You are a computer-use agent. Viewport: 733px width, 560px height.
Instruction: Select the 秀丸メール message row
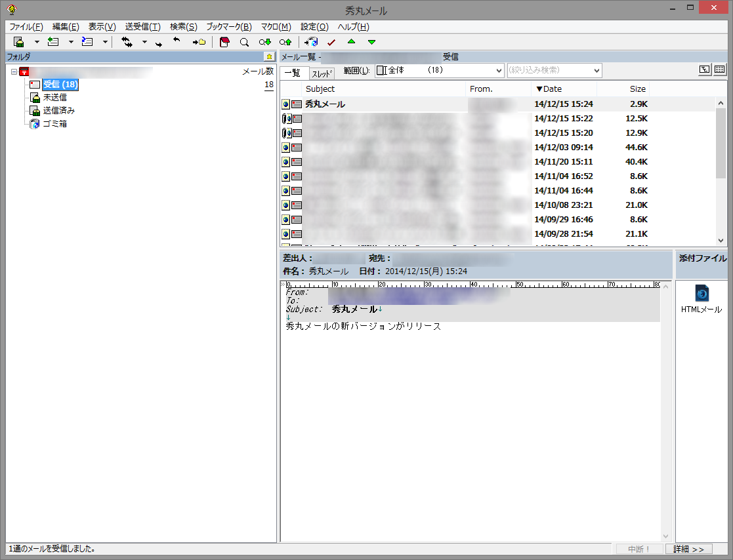coord(497,104)
